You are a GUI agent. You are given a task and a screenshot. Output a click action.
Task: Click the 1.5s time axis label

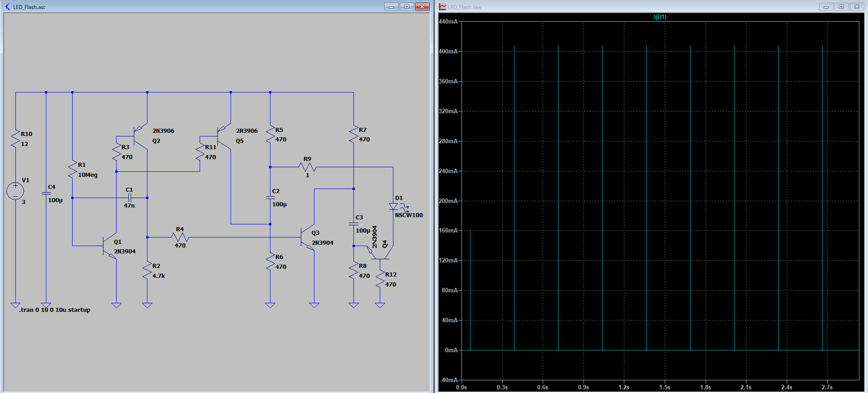pos(664,387)
